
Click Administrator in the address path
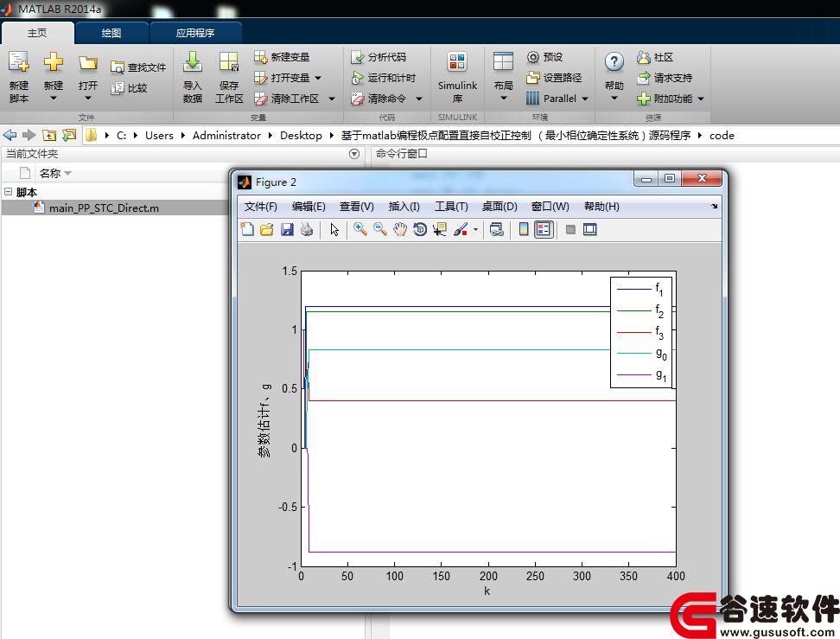[226, 136]
